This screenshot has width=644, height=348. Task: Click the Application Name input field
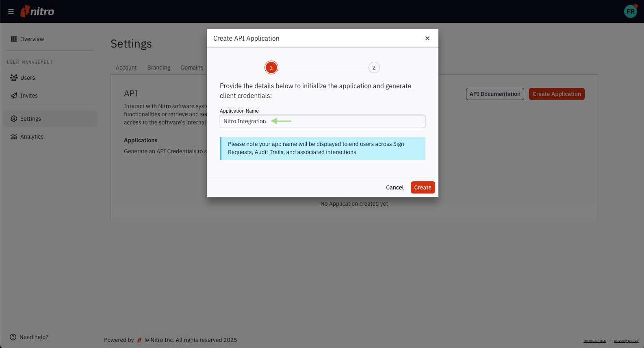click(323, 121)
